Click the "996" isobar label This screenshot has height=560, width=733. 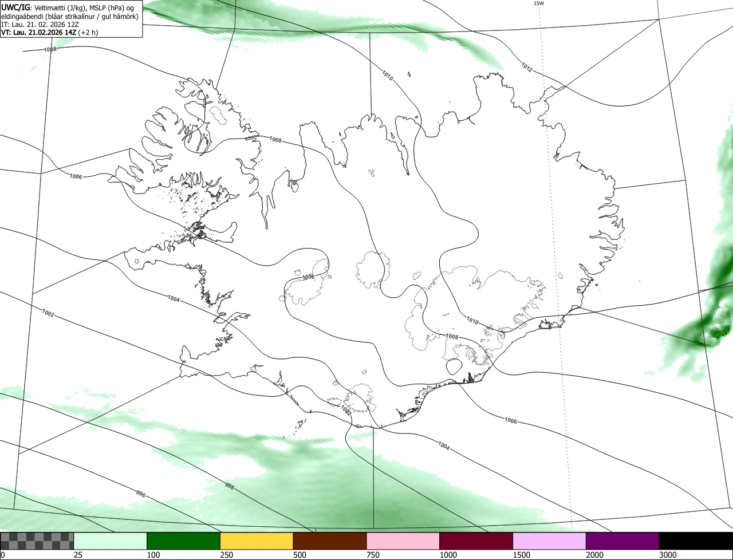141,494
